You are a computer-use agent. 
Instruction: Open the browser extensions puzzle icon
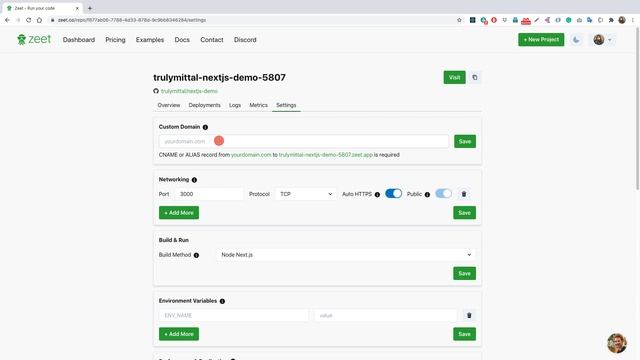[x=611, y=20]
